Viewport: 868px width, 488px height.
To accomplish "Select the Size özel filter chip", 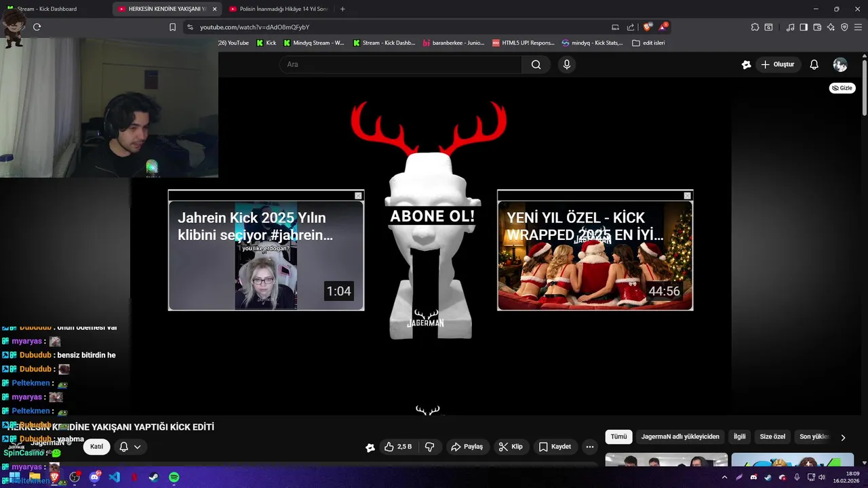I will click(772, 437).
